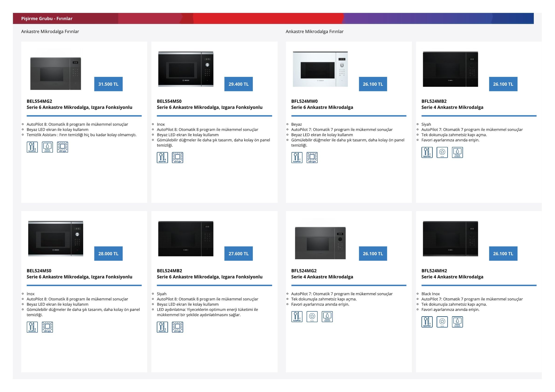
Task: Select the 26.100 TL price for BFL524MB2
Action: (x=503, y=84)
